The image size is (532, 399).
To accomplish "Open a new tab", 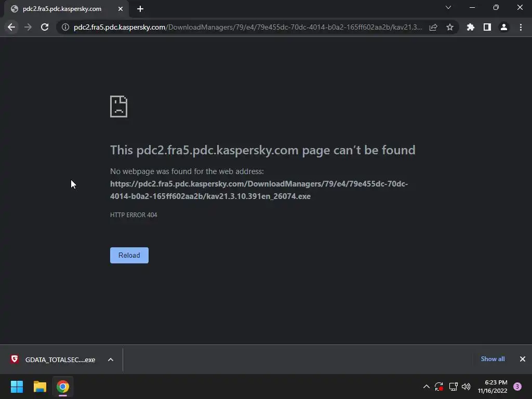I will [140, 9].
